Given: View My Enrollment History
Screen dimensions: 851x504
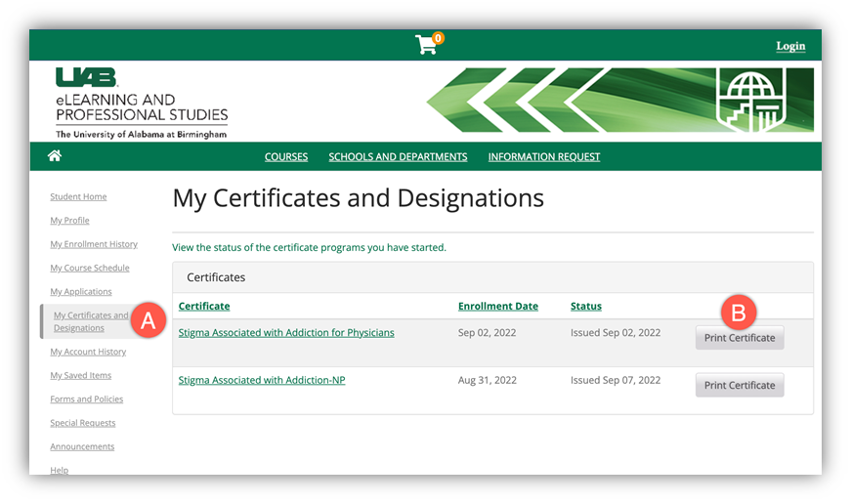Looking at the screenshot, I should [94, 244].
